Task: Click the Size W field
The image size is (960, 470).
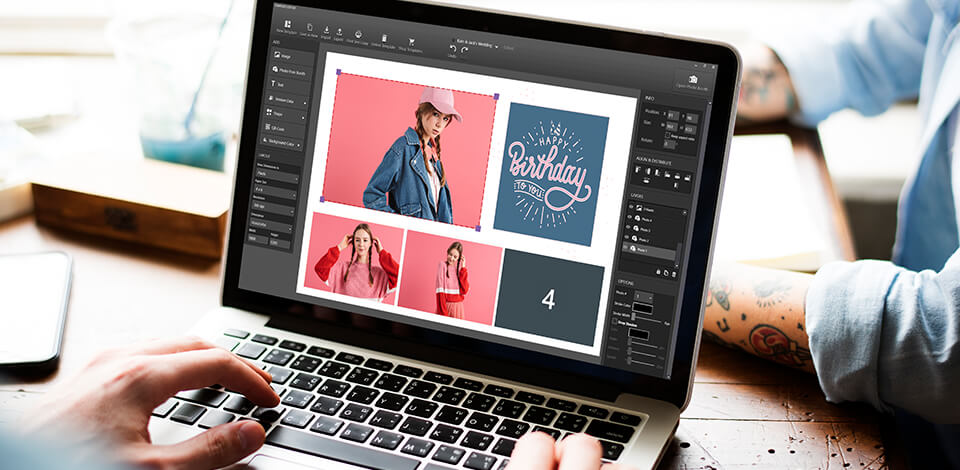Action: point(672,127)
